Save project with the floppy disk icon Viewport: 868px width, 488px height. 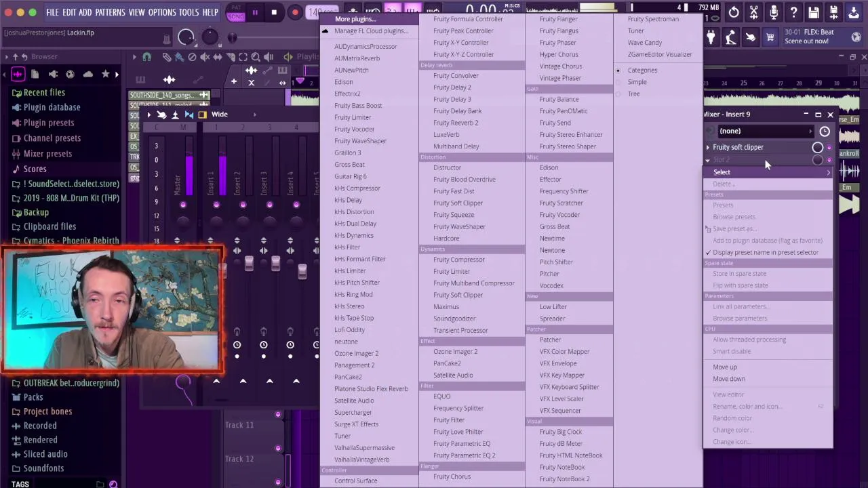point(814,12)
